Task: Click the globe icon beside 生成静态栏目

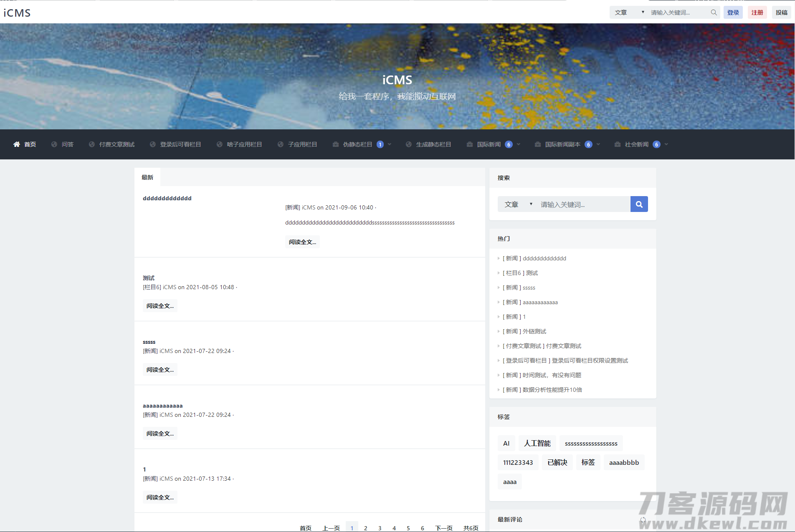Action: pyautogui.click(x=409, y=144)
